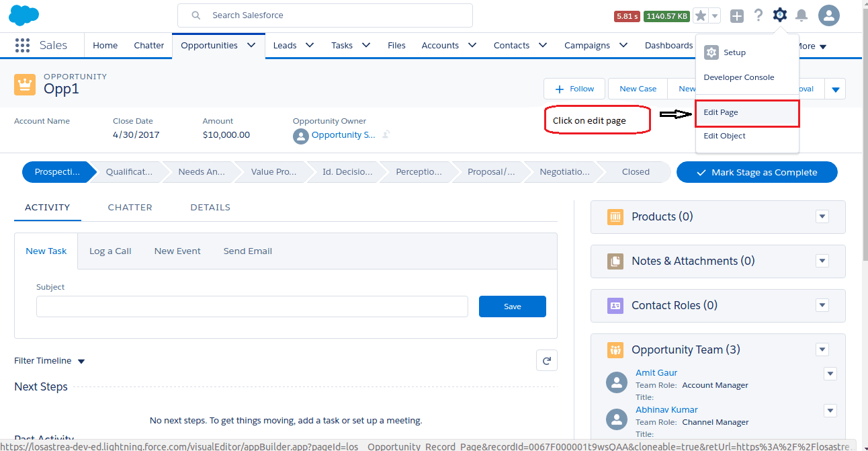Open the user profile avatar

pyautogui.click(x=829, y=15)
